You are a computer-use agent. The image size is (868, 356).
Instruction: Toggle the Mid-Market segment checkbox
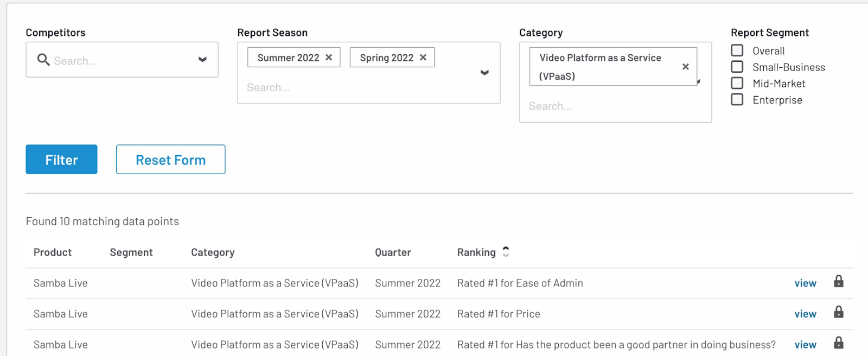tap(737, 83)
